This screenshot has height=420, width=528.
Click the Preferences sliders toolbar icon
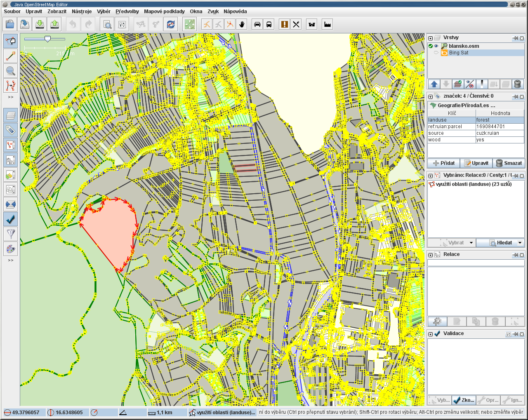(x=122, y=24)
